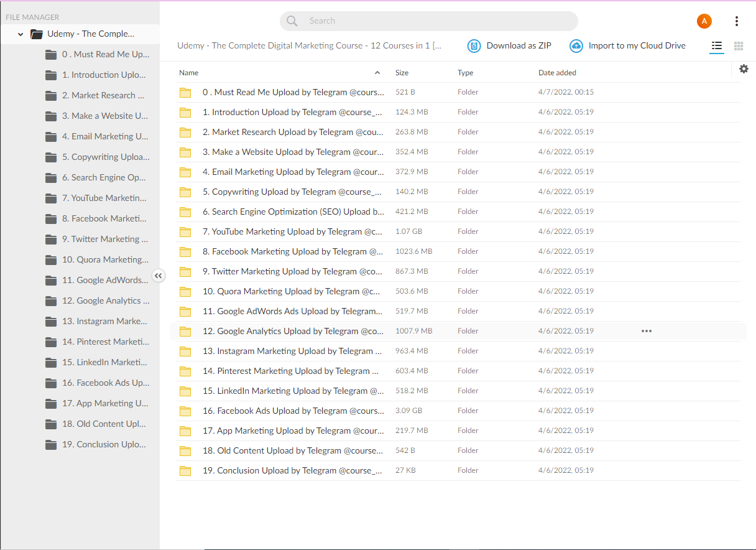Viewport: 756px width, 550px height.
Task: Click the Import to my Cloud Drive cloud icon
Action: [x=576, y=46]
